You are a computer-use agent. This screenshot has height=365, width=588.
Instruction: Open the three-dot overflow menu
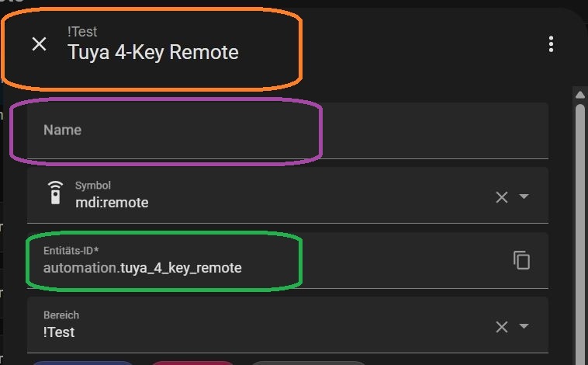[551, 44]
